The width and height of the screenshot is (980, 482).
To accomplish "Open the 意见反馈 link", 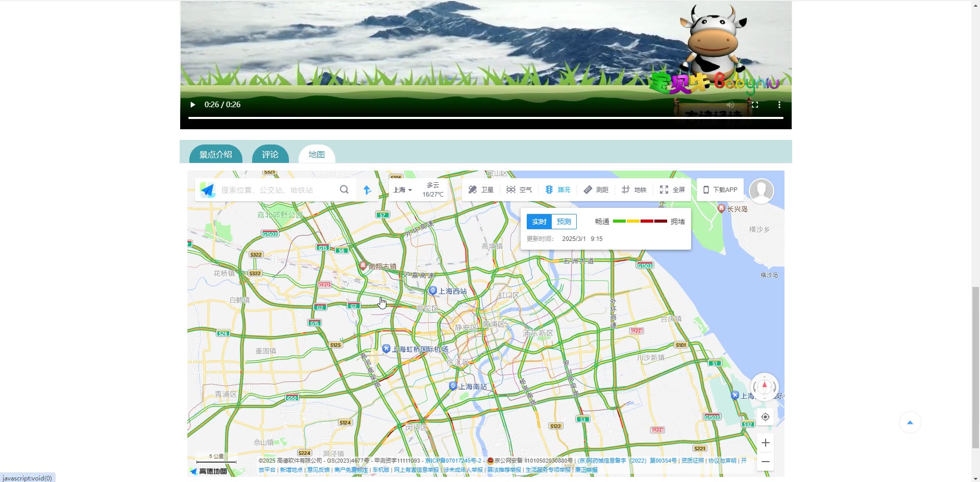I will 318,470.
